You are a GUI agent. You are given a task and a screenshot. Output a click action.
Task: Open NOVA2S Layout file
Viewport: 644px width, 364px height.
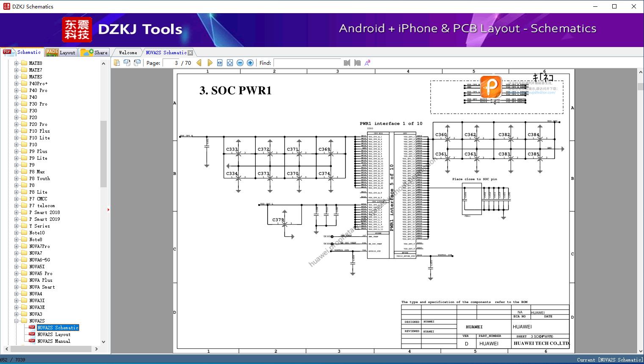54,334
